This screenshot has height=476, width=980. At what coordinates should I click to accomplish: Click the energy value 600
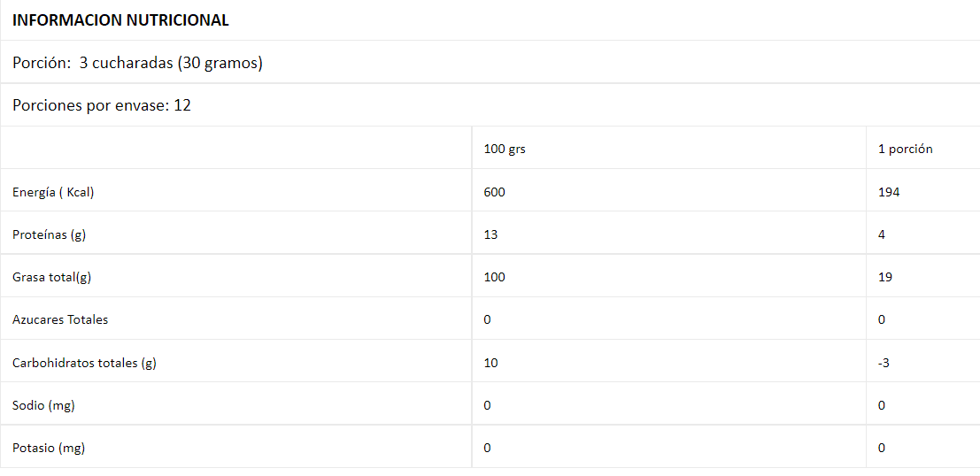click(495, 192)
